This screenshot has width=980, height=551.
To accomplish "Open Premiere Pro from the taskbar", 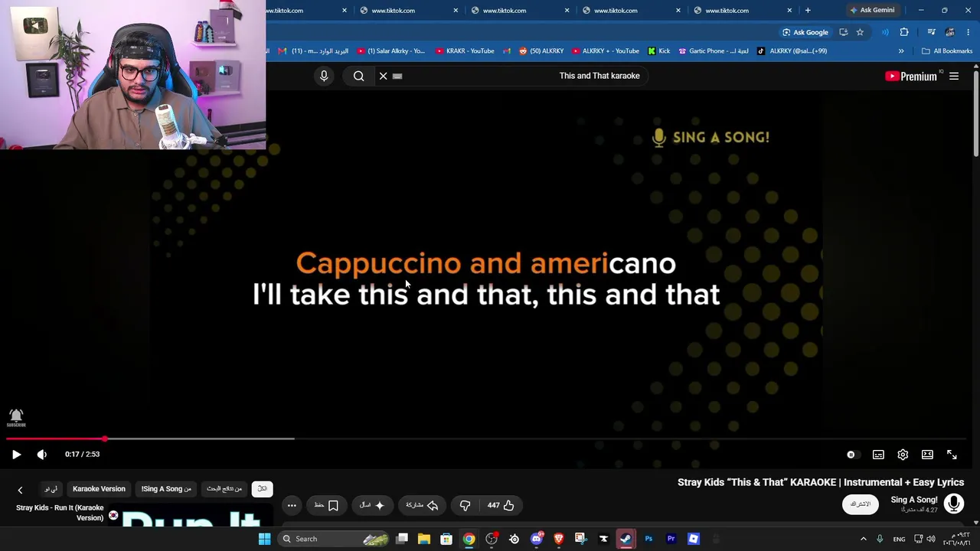I will click(671, 539).
